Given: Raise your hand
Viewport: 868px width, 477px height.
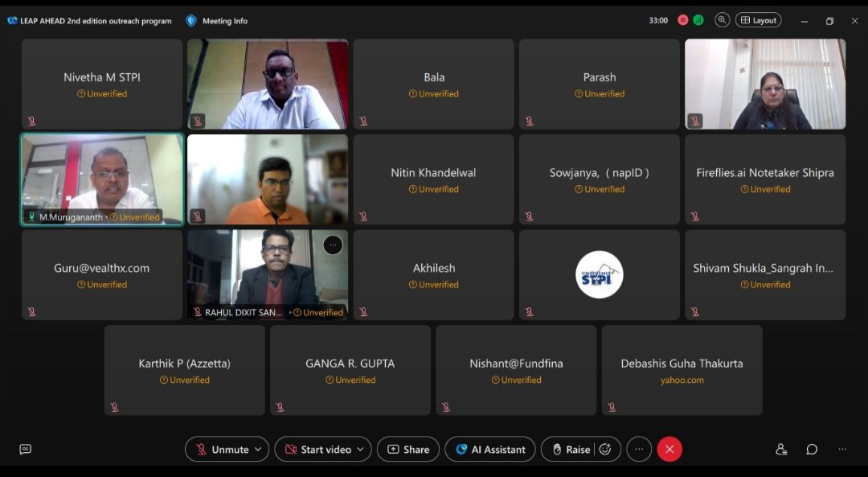Looking at the screenshot, I should click(571, 450).
